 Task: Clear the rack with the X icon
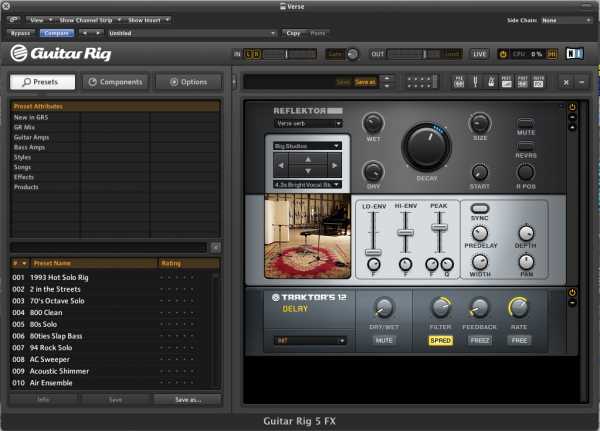pyautogui.click(x=566, y=82)
